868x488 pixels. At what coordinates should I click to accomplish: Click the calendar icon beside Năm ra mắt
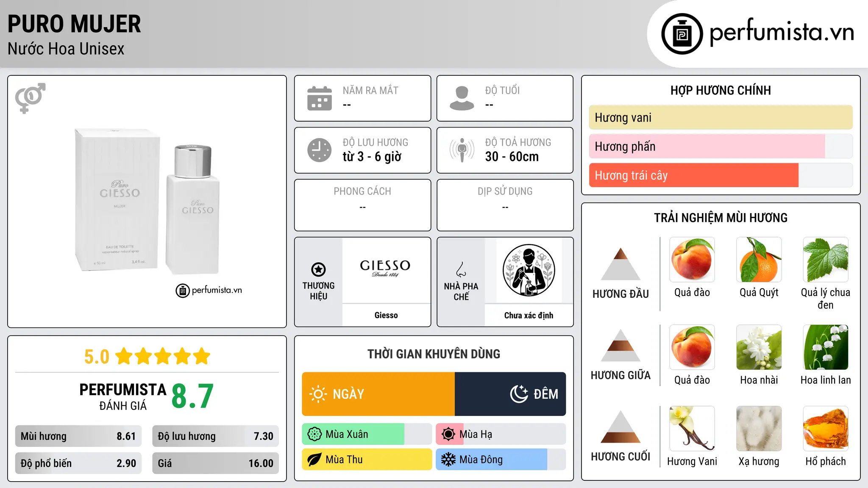320,98
